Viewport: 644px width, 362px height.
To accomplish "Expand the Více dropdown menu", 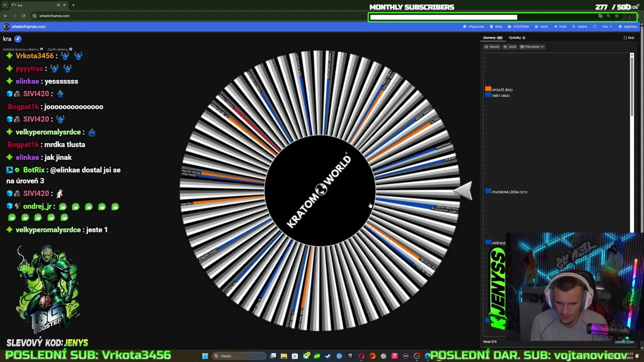I will click(x=606, y=27).
